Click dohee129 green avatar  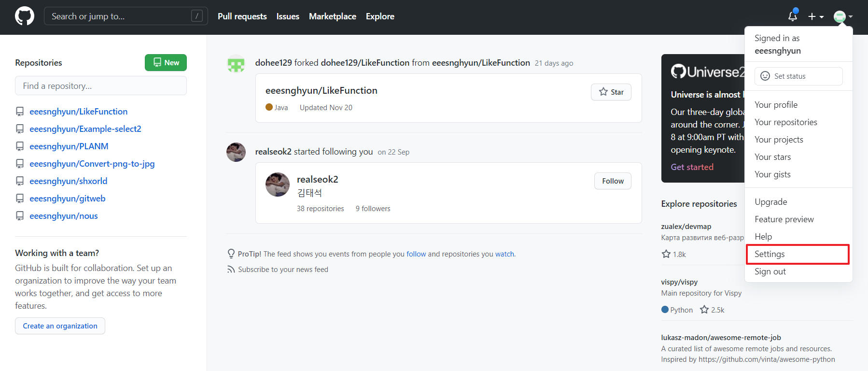(x=236, y=63)
